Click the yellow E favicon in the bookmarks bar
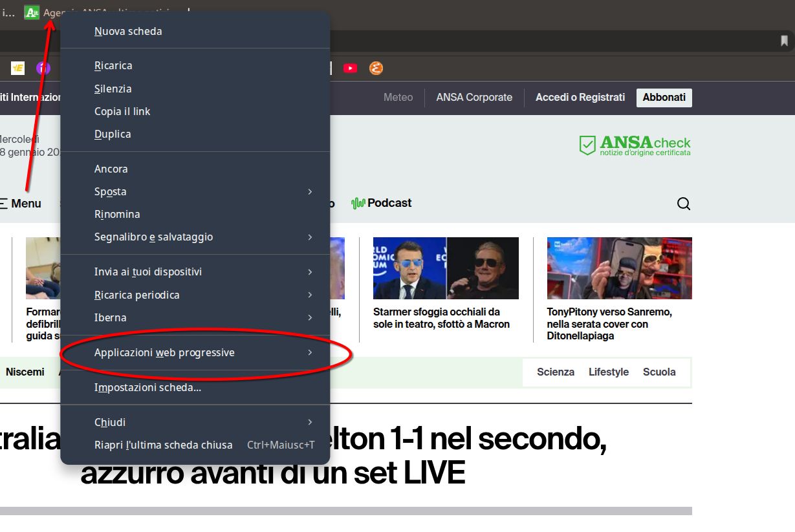The width and height of the screenshot is (795, 532). (x=17, y=67)
